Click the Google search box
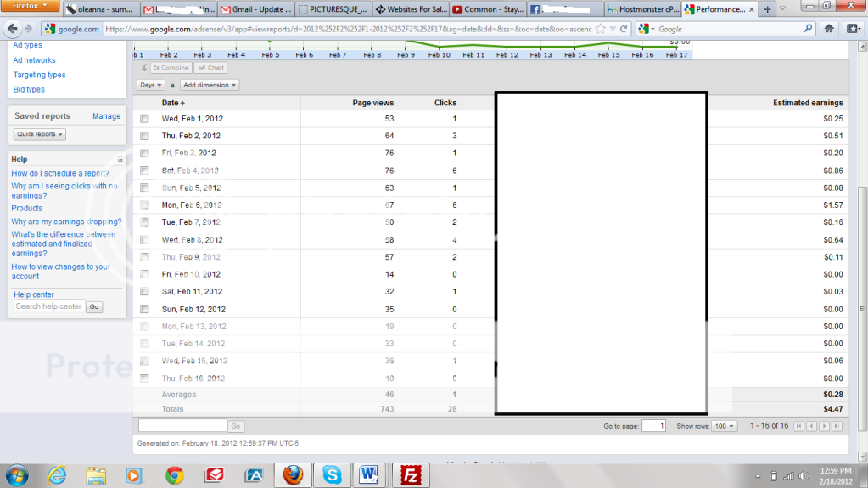Viewport: 868px width, 488px height. coord(731,29)
